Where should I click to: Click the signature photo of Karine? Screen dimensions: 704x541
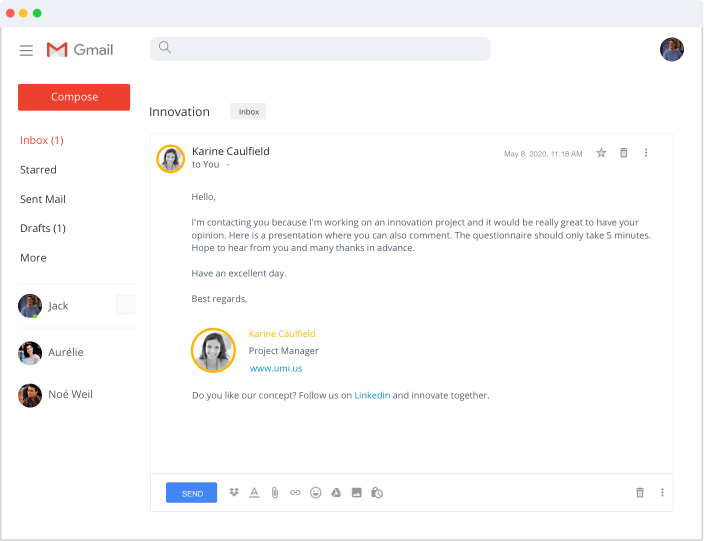[213, 350]
